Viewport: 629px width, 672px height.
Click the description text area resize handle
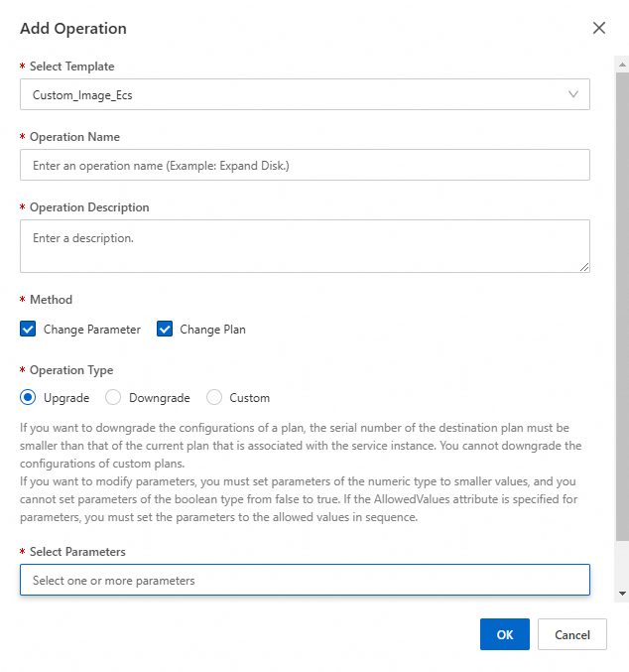pos(584,266)
